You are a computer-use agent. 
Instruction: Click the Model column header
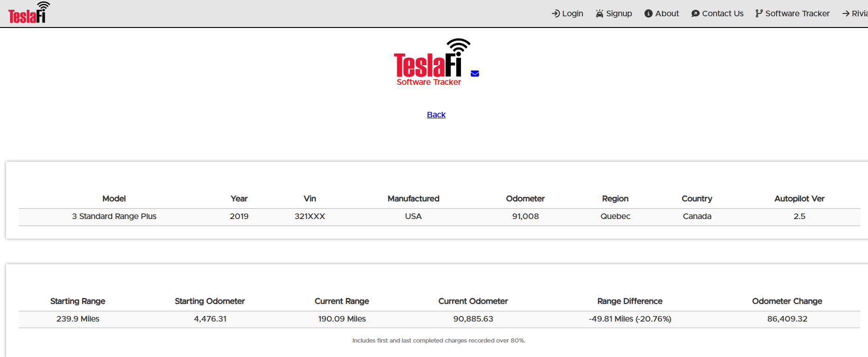point(114,199)
